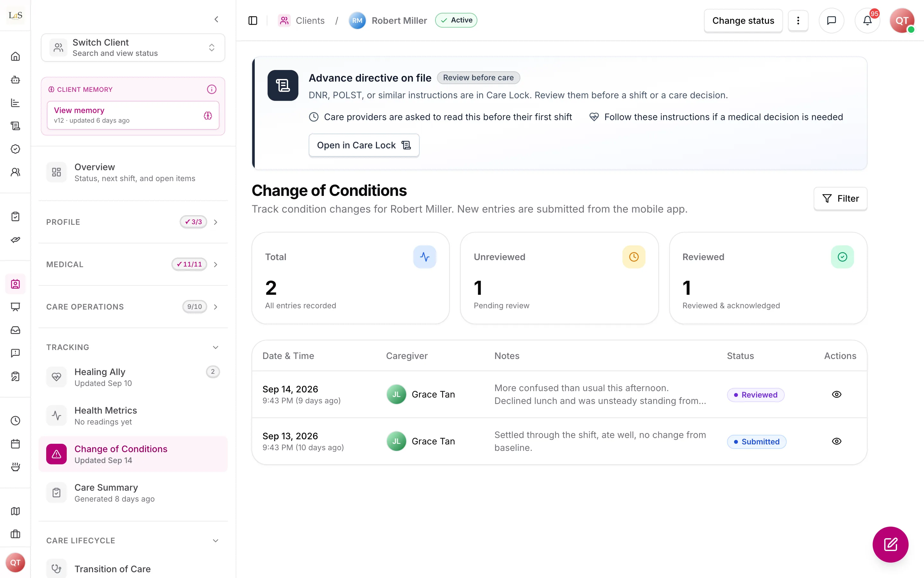Click the floating compose edit button
This screenshot has height=578, width=924.
click(890, 544)
